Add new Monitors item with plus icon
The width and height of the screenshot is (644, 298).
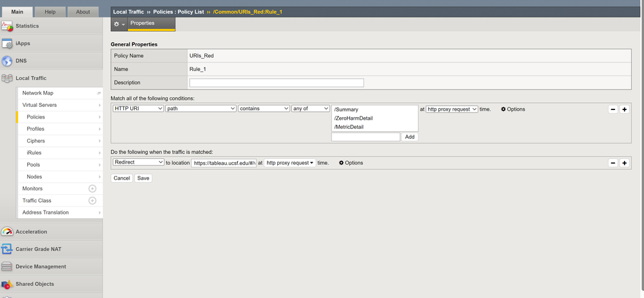click(92, 189)
